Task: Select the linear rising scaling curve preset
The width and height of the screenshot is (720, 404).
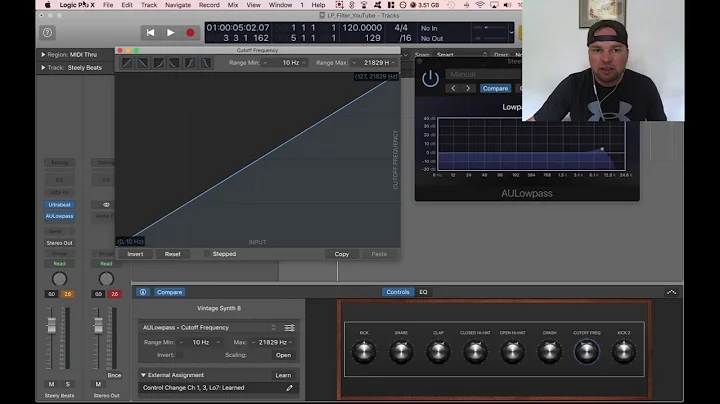Action: [127, 63]
